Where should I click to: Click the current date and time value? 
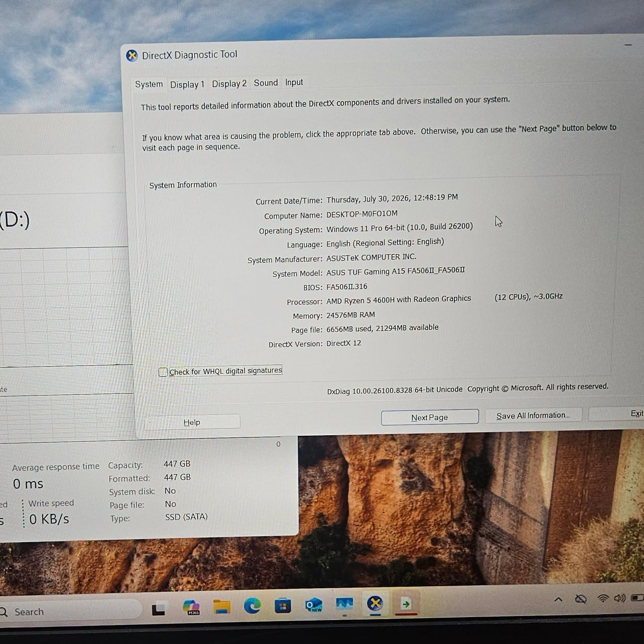392,198
